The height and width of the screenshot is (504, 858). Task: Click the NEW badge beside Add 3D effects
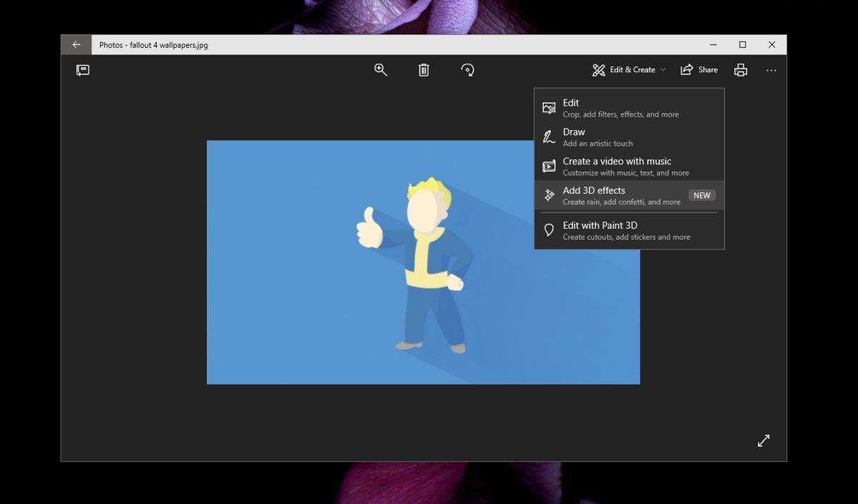(x=701, y=194)
